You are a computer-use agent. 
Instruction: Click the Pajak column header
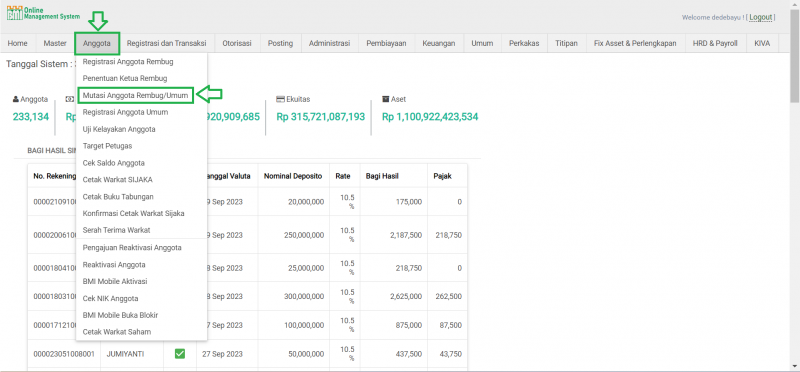point(442,176)
